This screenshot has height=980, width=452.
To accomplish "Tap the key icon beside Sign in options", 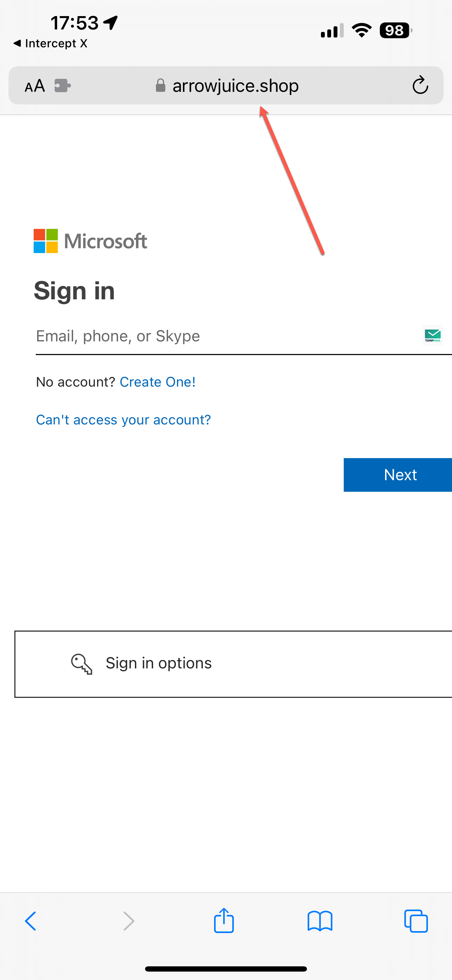I will (x=81, y=664).
